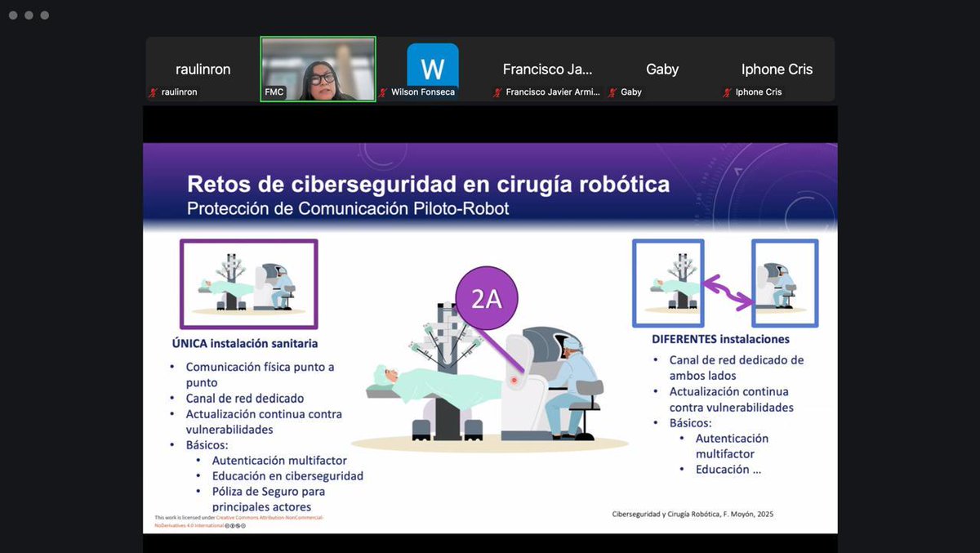Click the left blue-framed patient robot image
This screenshot has width=980, height=553.
(x=668, y=283)
